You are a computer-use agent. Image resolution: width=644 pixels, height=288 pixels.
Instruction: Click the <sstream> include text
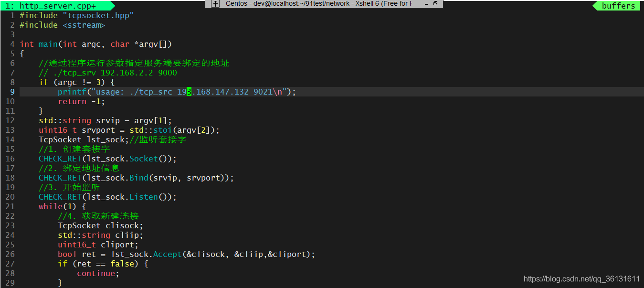click(x=84, y=25)
